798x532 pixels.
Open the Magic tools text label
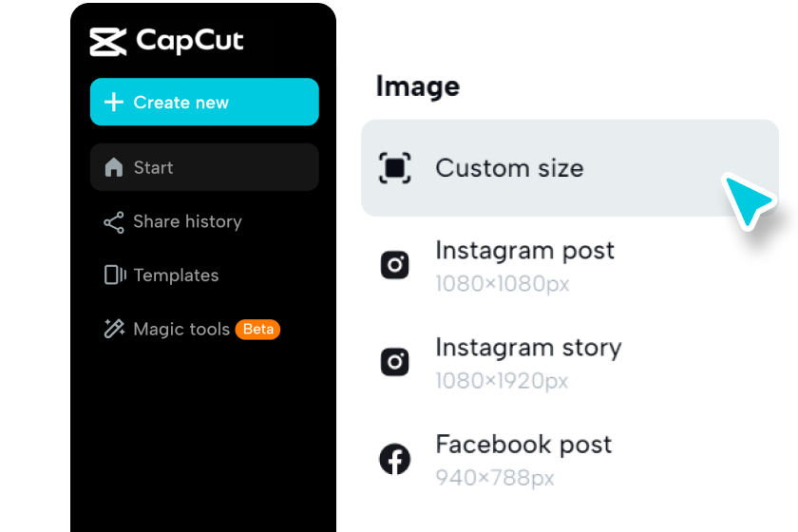click(x=181, y=330)
